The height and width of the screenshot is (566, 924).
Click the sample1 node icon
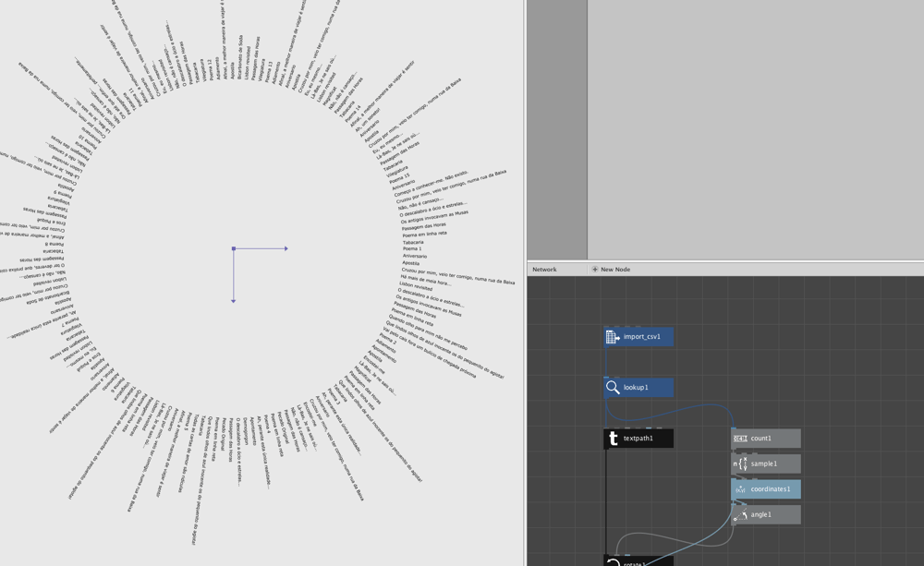click(740, 464)
